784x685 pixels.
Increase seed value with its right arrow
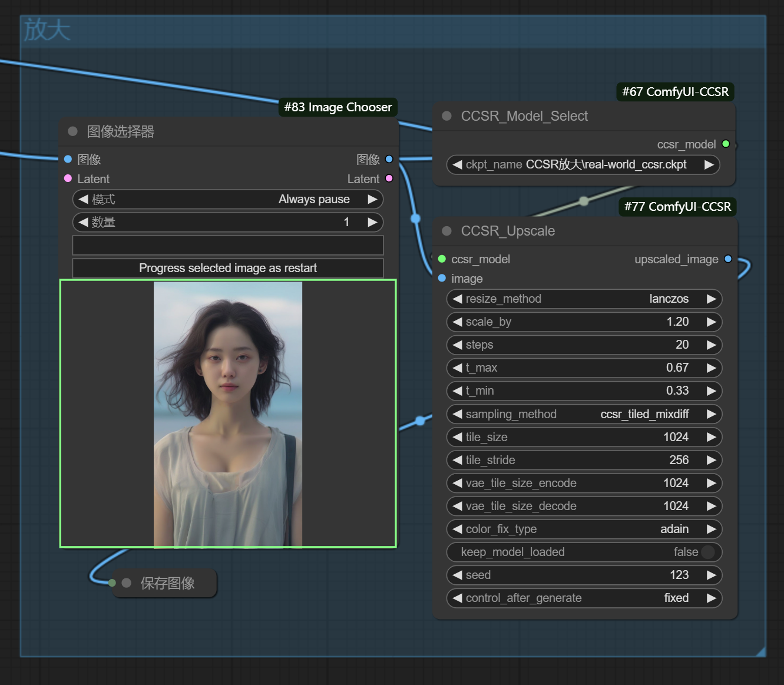pos(711,575)
